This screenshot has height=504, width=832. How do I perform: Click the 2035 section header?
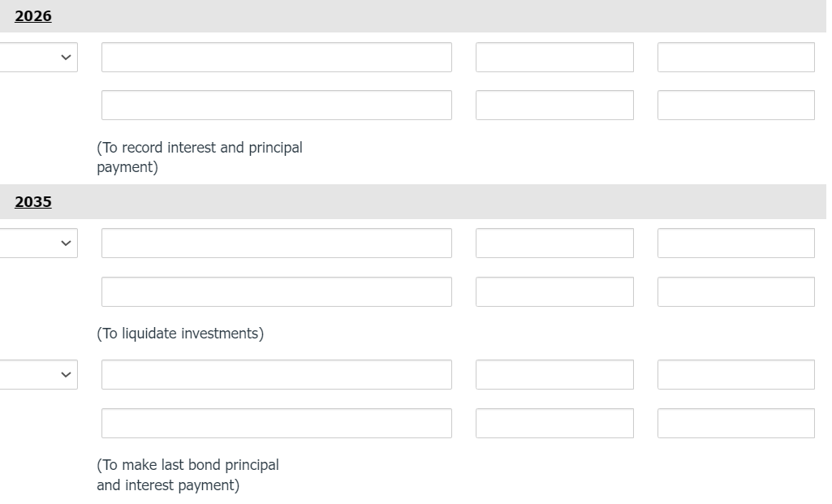click(x=33, y=201)
